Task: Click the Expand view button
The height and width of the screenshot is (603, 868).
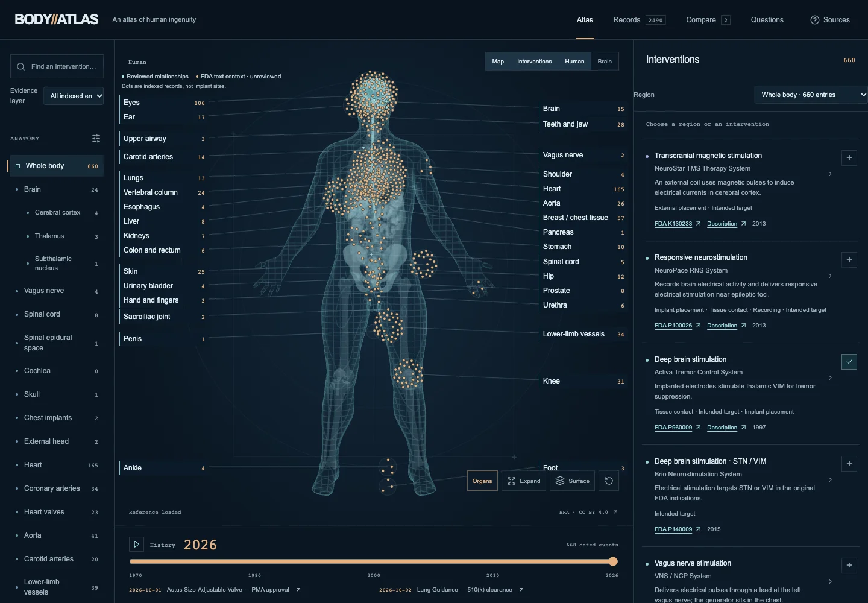Action: (524, 481)
